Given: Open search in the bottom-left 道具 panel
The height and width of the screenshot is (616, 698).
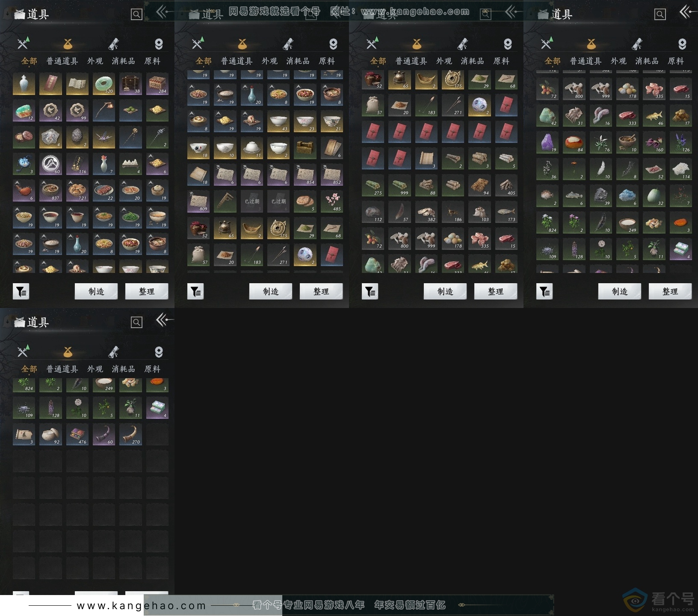Looking at the screenshot, I should [136, 323].
